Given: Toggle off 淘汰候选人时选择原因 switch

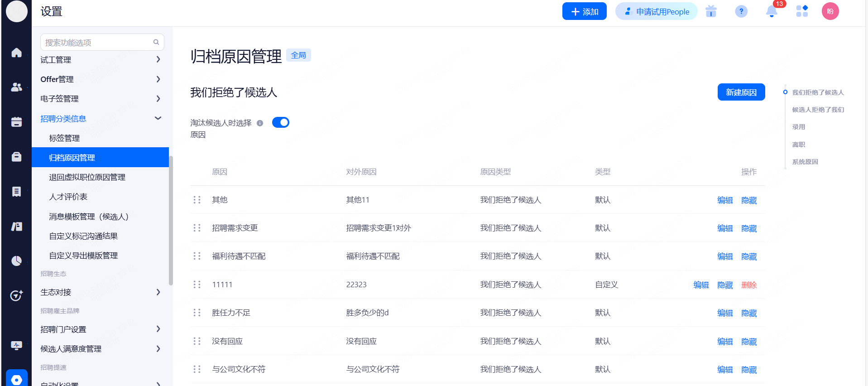Looking at the screenshot, I should point(280,123).
